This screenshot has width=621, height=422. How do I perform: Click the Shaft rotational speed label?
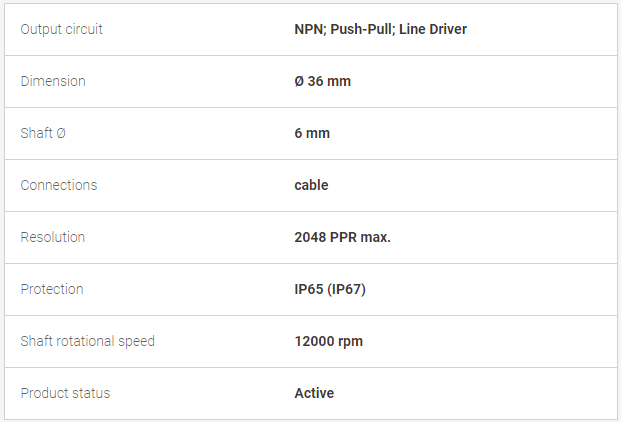pyautogui.click(x=88, y=341)
